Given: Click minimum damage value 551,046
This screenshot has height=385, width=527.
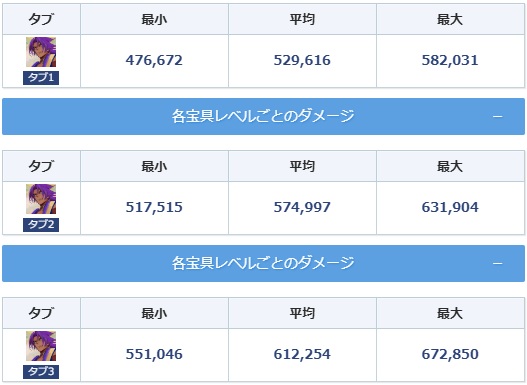Looking at the screenshot, I should (x=154, y=354).
